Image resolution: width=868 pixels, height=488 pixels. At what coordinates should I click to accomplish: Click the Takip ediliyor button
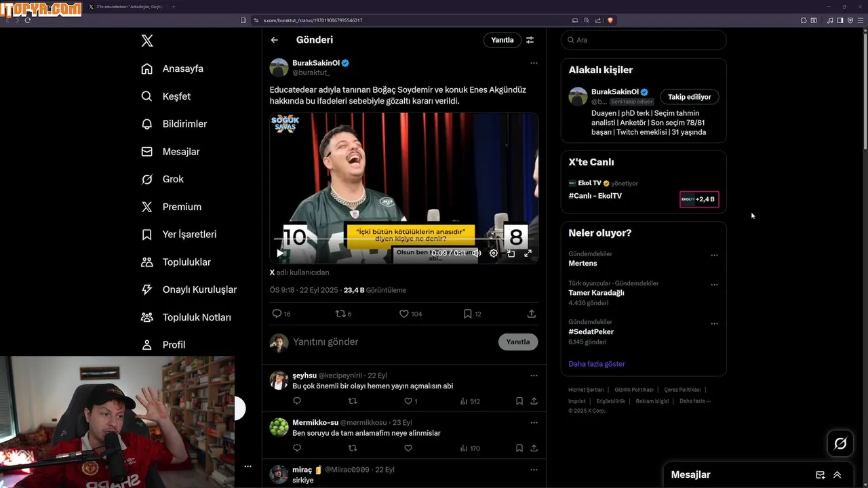(x=689, y=97)
